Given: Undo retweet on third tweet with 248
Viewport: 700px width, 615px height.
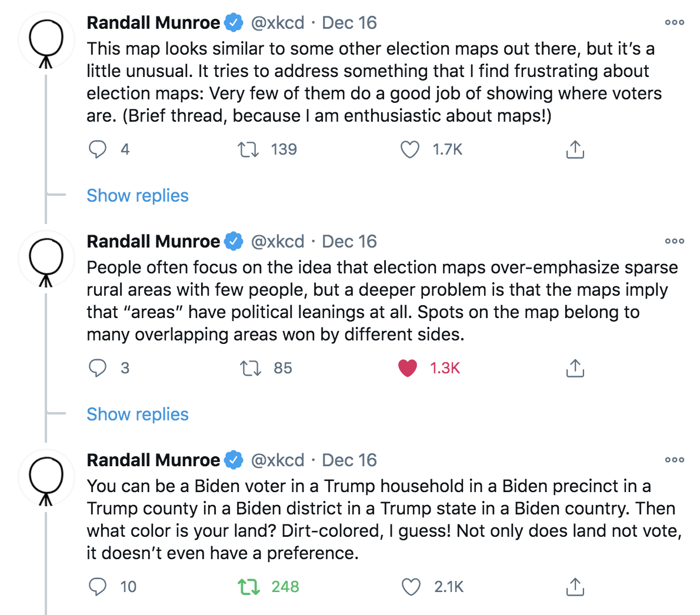Looking at the screenshot, I should (x=248, y=587).
